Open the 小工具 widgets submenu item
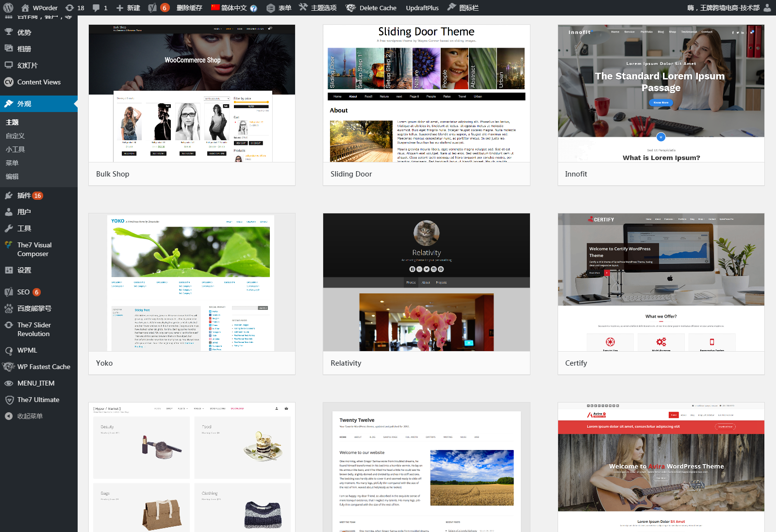The height and width of the screenshot is (532, 776). [x=15, y=149]
